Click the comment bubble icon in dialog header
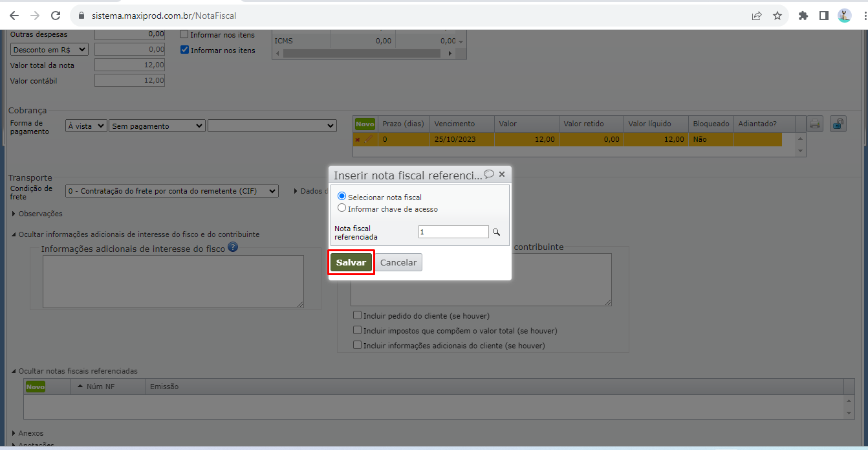868x450 pixels. coord(490,174)
